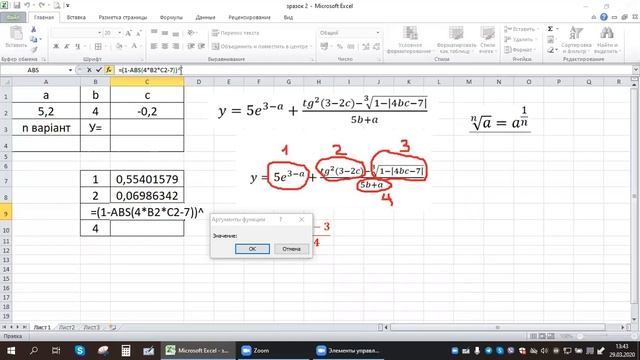Confirm entry with formula bar checkmark

tap(98, 70)
